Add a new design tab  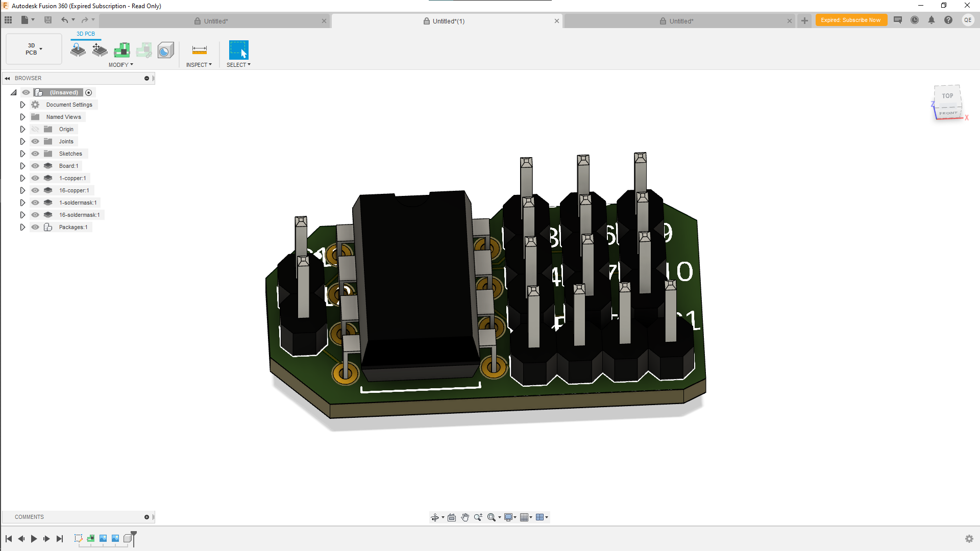804,20
